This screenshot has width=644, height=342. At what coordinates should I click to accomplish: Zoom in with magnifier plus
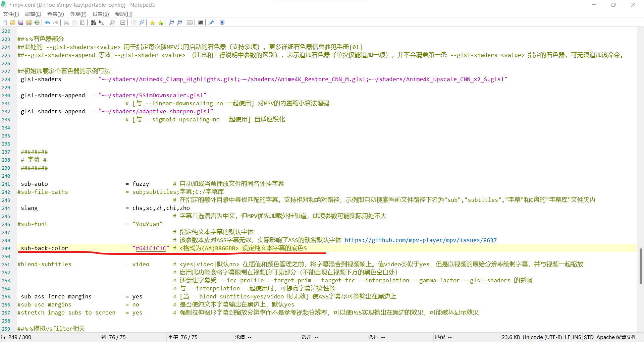coord(171,22)
